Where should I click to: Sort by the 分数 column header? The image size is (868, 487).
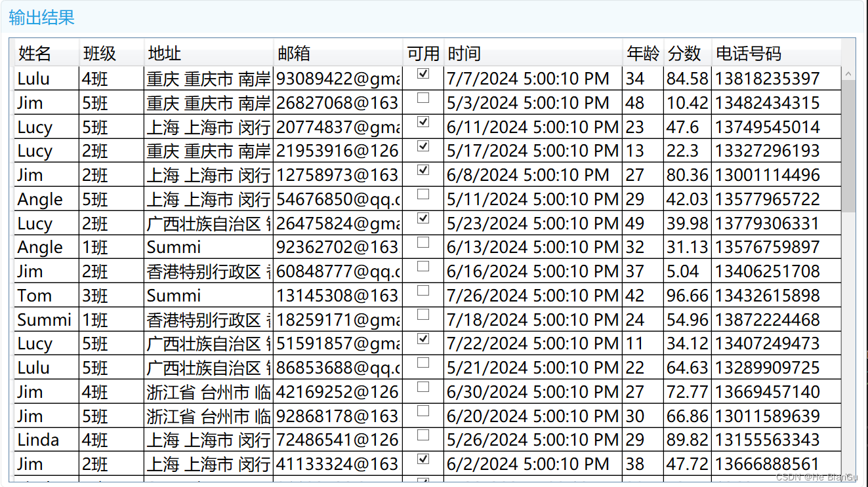pos(688,53)
